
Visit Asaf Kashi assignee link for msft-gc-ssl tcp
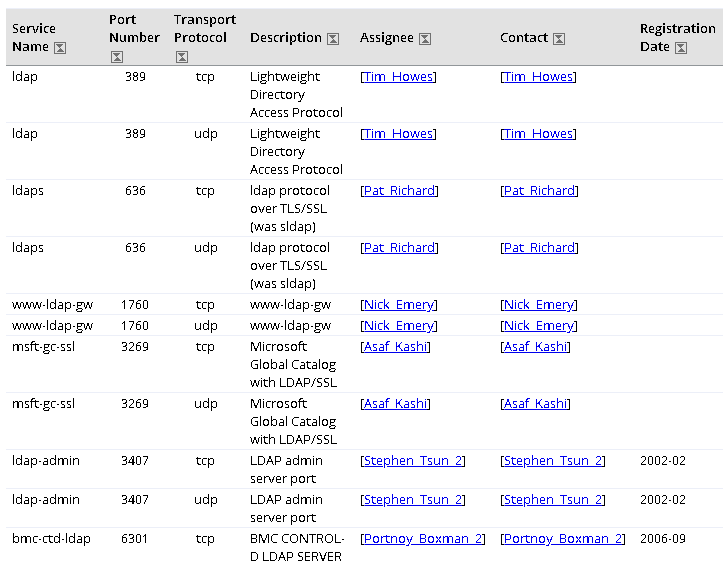(396, 347)
